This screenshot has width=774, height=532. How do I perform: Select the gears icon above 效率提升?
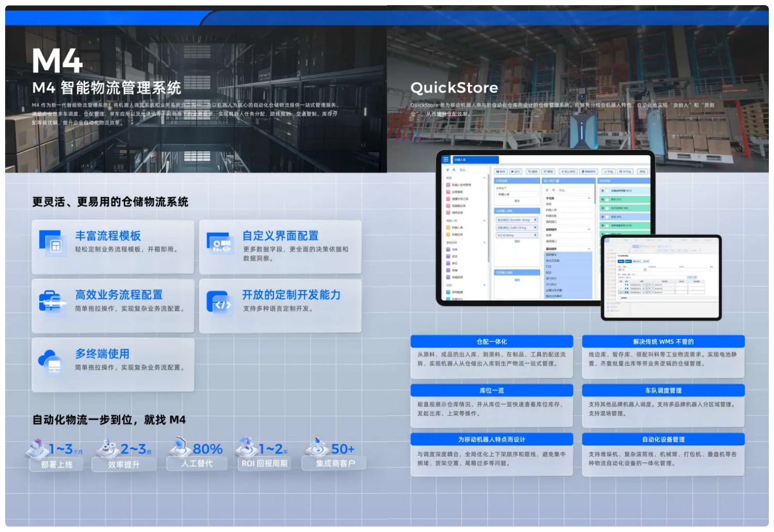coord(107,448)
